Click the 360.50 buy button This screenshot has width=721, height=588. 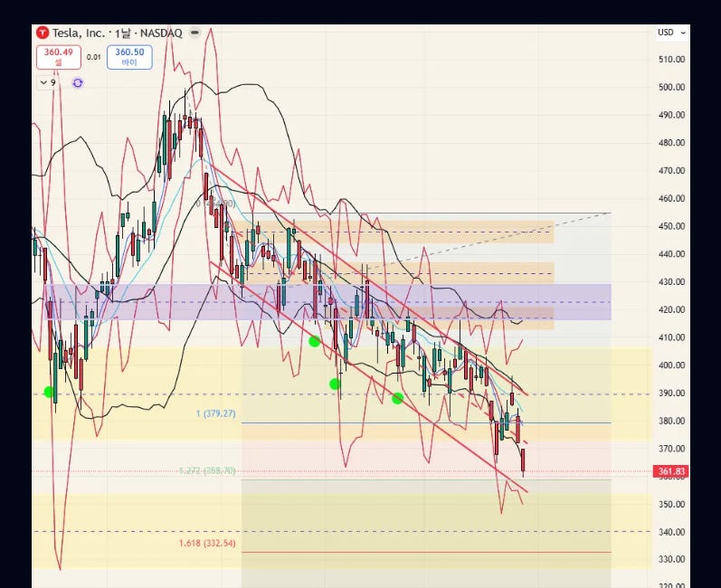129,57
